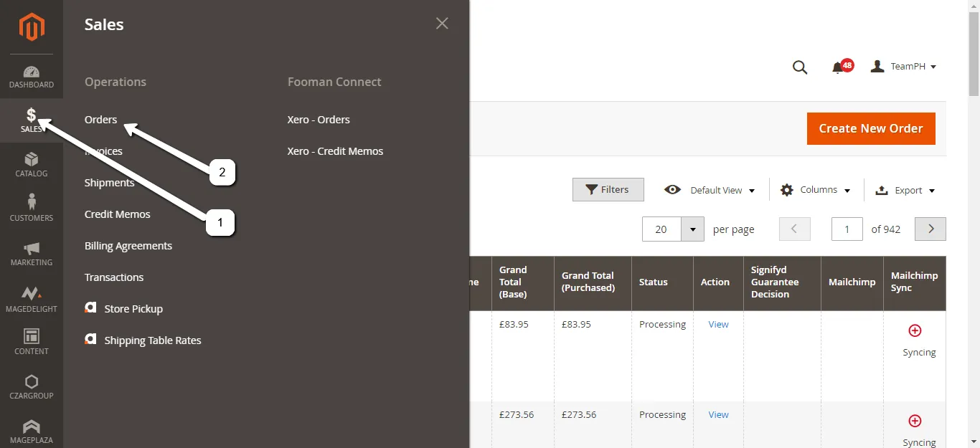
Task: Sort by Grand Total (Base) column header
Action: 523,282
